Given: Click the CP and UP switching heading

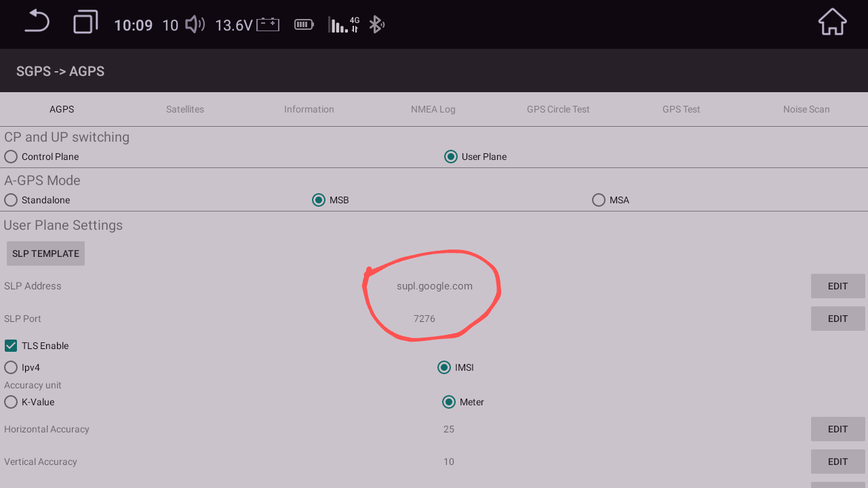Looking at the screenshot, I should 66,137.
